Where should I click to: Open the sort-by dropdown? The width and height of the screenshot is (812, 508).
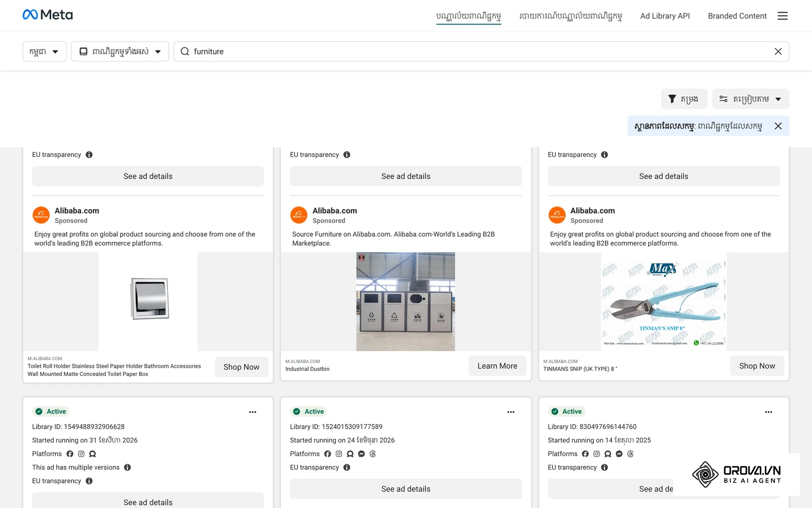point(751,99)
